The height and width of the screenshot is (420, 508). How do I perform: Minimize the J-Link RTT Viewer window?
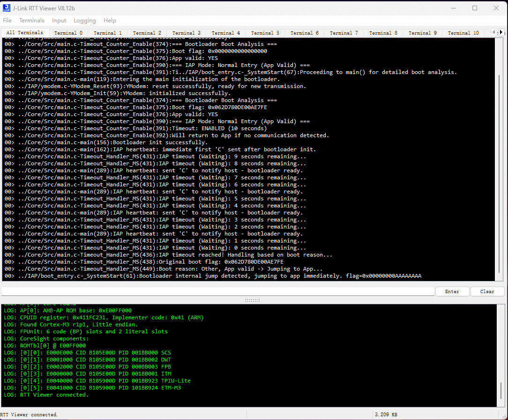click(454, 8)
